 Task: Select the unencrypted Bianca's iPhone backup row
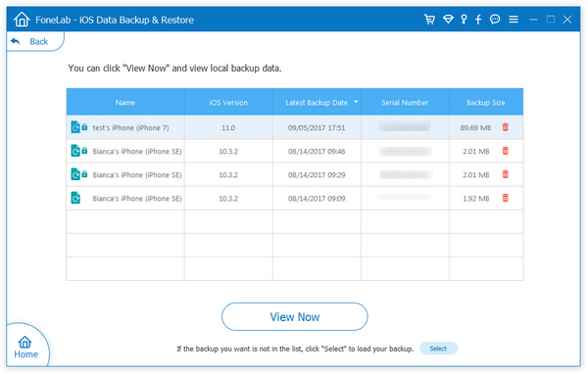[x=295, y=198]
